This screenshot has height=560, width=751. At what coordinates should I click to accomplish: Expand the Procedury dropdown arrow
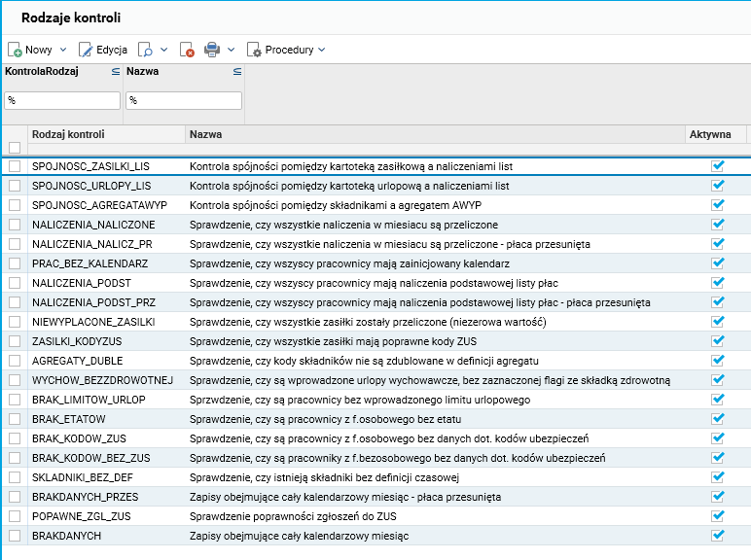click(321, 50)
